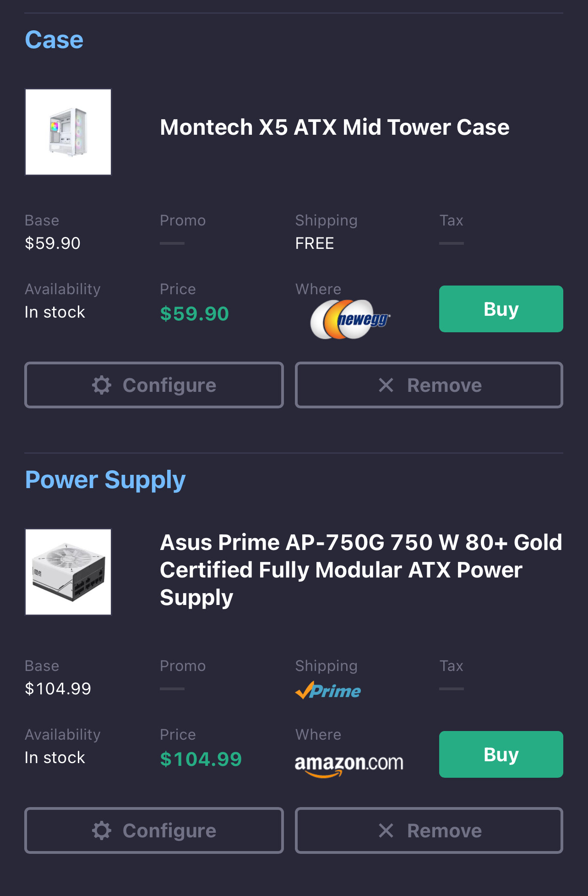Buy the Montech X5 case
This screenshot has width=588, height=896.
[x=501, y=309]
